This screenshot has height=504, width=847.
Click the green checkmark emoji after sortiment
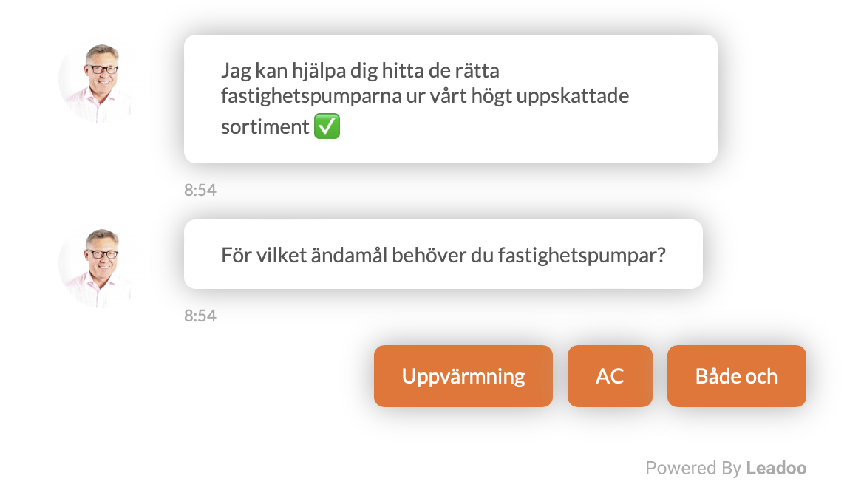click(327, 126)
